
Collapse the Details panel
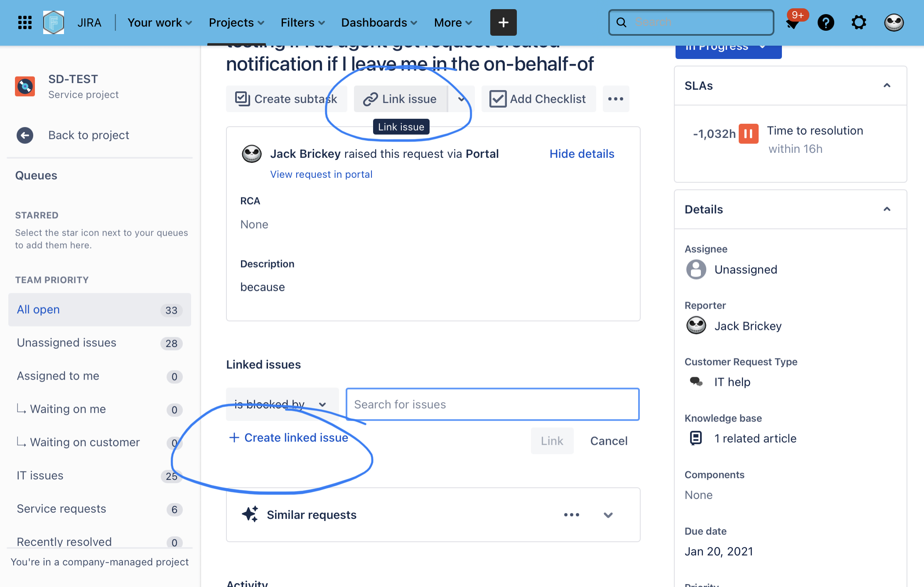[887, 209]
